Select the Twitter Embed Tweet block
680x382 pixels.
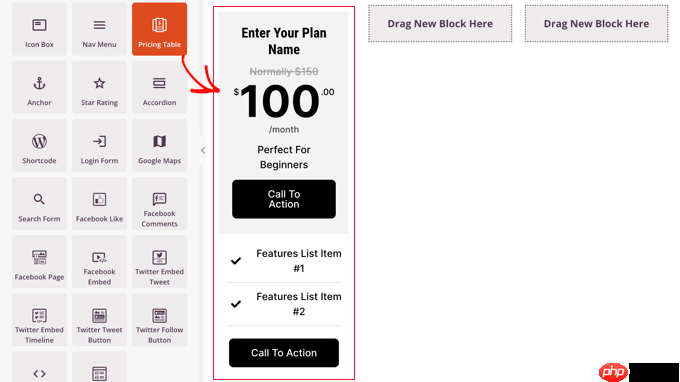tap(160, 261)
